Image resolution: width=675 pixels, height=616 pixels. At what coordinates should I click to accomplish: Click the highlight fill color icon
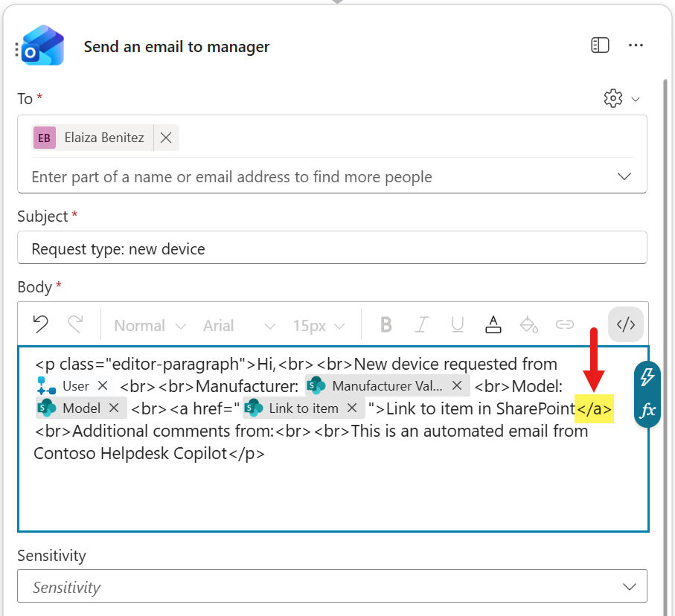(x=528, y=324)
